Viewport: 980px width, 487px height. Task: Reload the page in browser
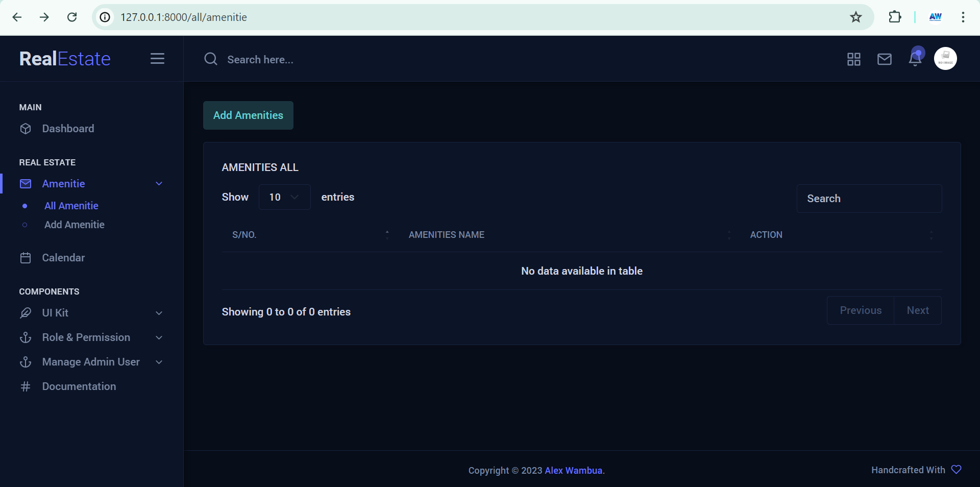tap(72, 17)
